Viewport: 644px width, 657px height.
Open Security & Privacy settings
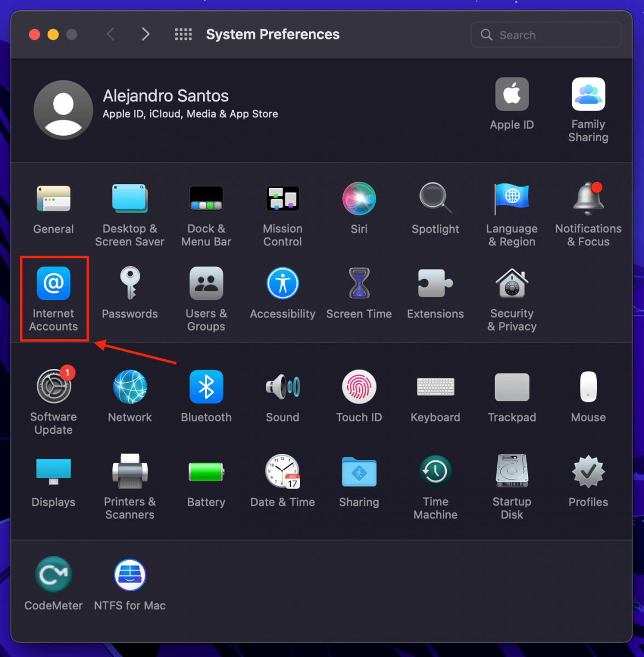point(511,283)
